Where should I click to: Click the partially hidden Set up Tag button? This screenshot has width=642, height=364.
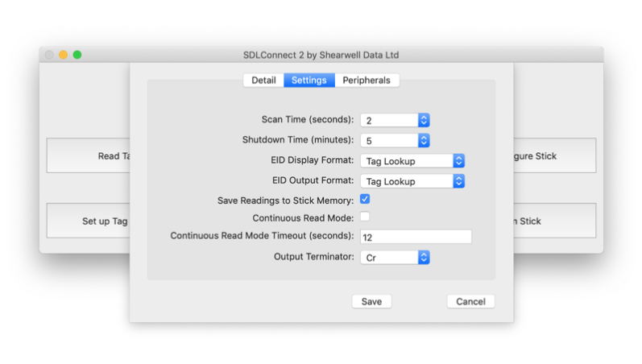pos(89,221)
